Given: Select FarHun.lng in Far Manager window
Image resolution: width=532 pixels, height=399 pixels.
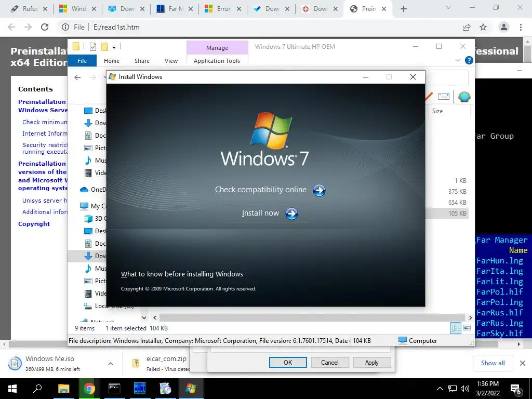Looking at the screenshot, I should click(x=500, y=261).
